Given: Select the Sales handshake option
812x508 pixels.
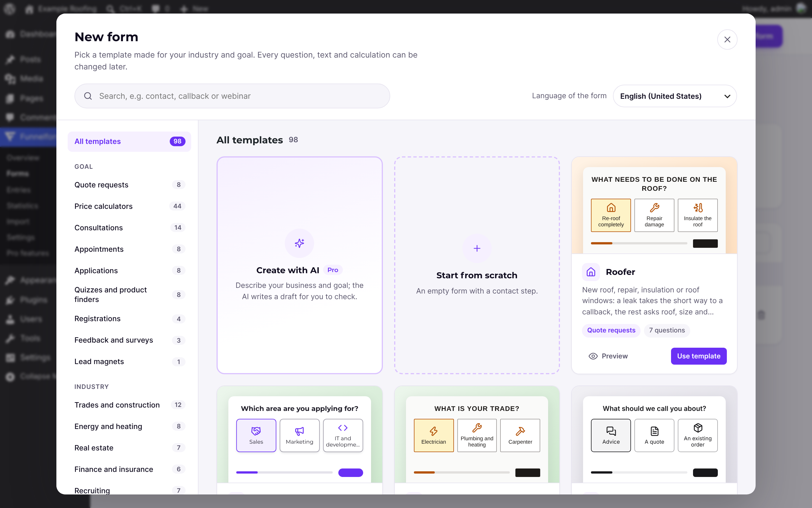Looking at the screenshot, I should point(256,435).
